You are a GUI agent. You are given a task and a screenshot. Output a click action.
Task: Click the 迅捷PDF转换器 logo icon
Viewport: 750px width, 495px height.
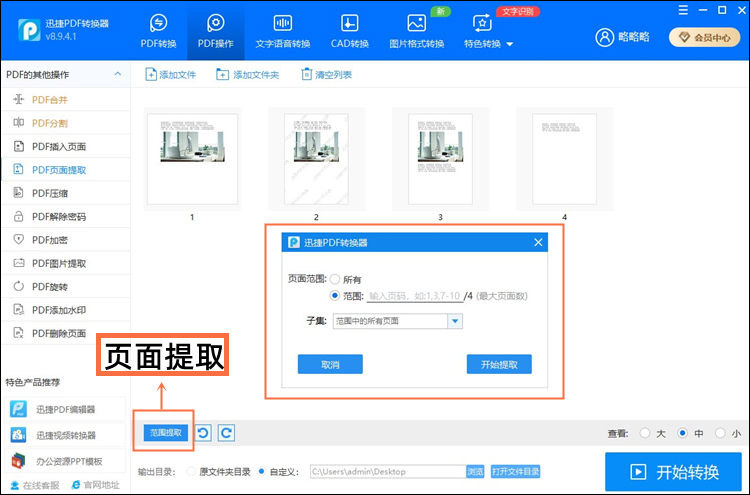(29, 30)
